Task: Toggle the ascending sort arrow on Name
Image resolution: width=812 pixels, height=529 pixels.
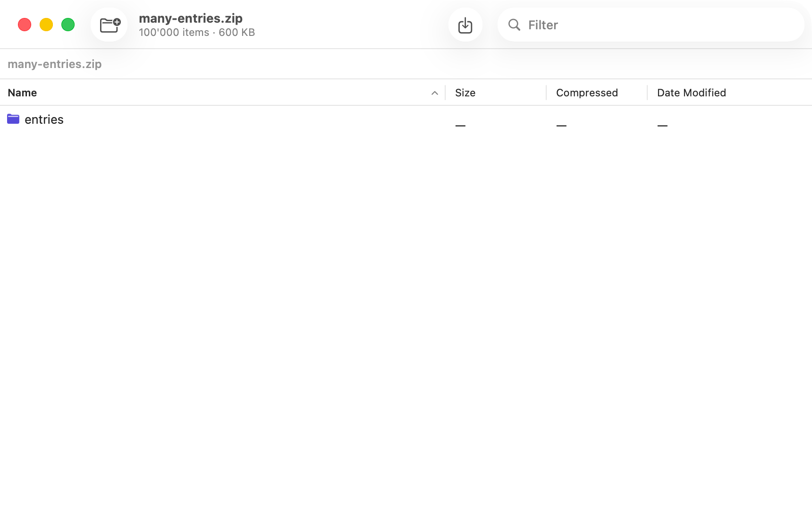Action: point(435,93)
